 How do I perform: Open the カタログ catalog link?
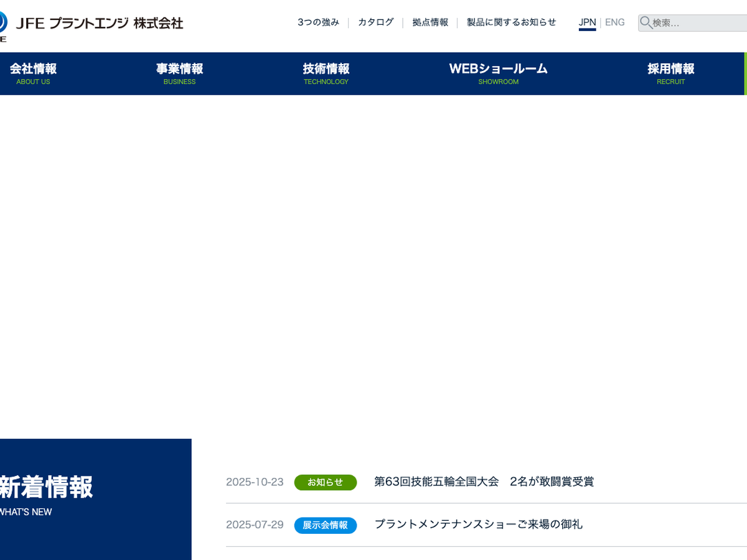(x=376, y=22)
